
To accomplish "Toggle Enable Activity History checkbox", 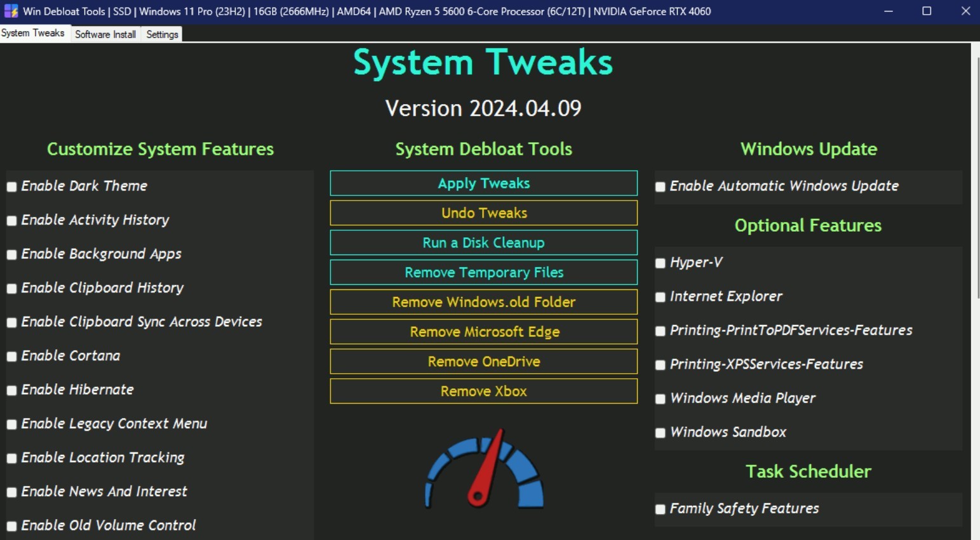I will [x=11, y=221].
